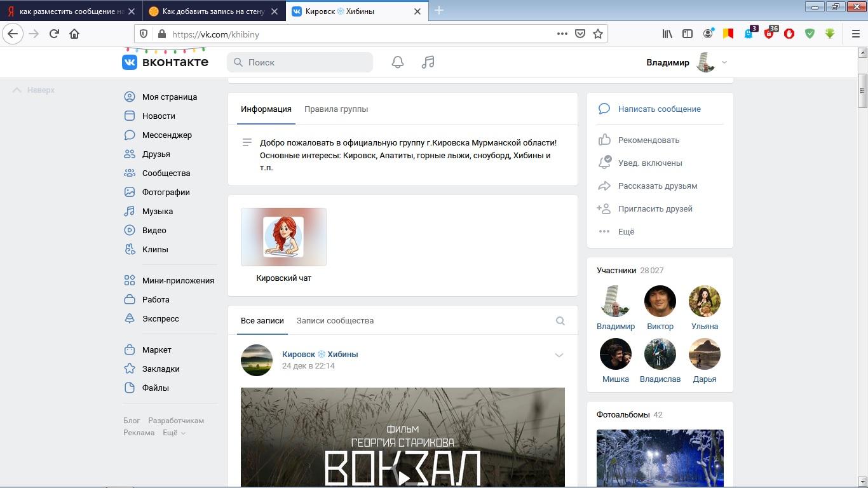The height and width of the screenshot is (488, 868).
Task: Click the green shield extension icon
Action: pyautogui.click(x=810, y=34)
